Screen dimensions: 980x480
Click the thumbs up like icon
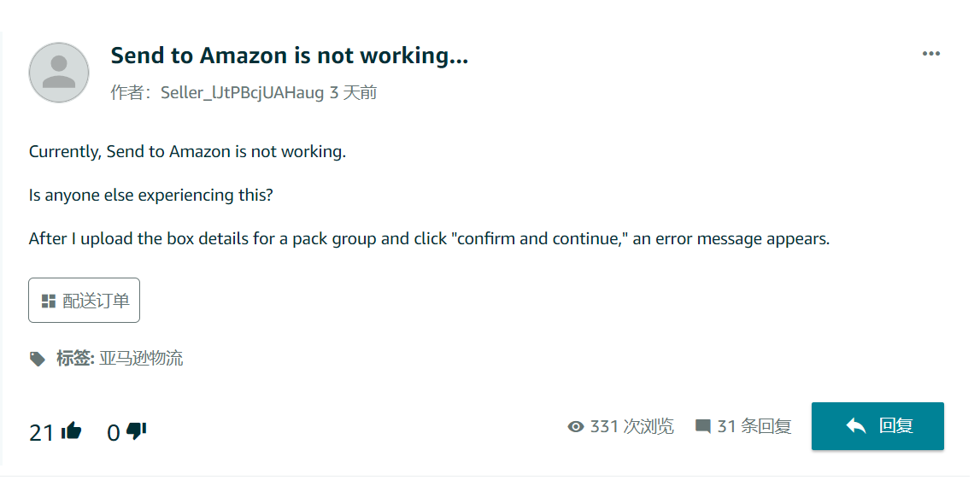(x=72, y=430)
